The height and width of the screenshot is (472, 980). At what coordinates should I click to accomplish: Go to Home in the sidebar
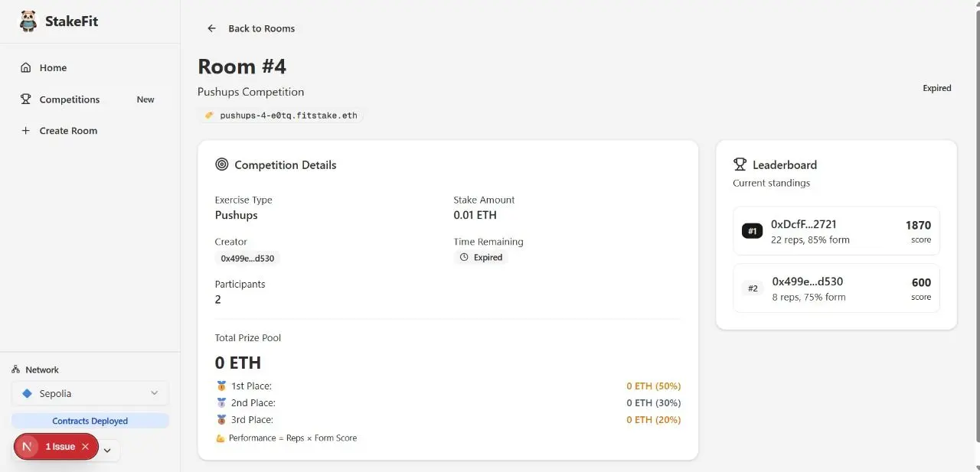pyautogui.click(x=53, y=68)
